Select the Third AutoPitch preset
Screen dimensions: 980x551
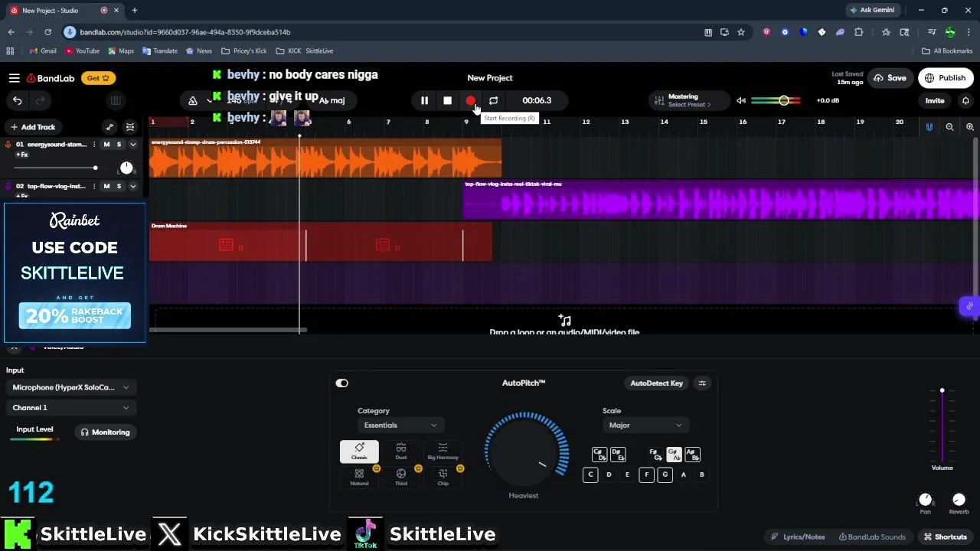400,477
